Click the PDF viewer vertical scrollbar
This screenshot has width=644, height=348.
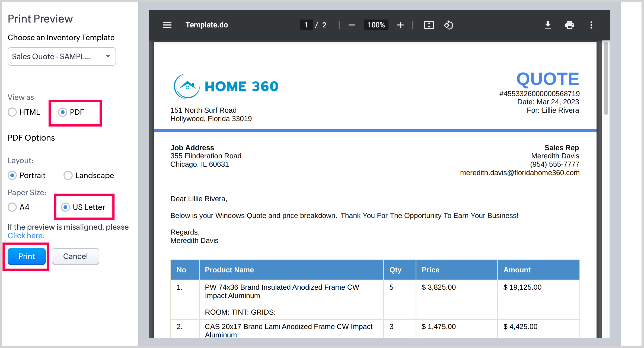pyautogui.click(x=606, y=79)
